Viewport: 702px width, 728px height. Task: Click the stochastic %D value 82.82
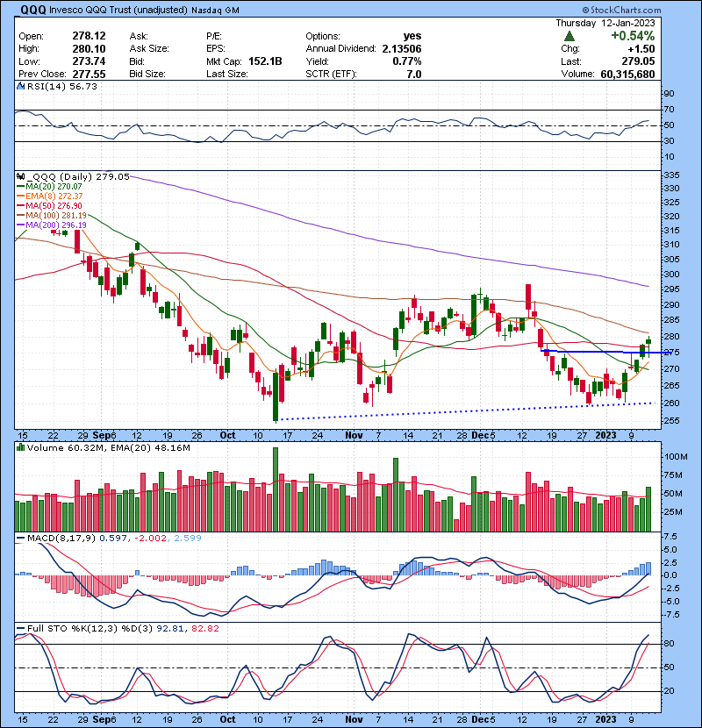[204, 629]
